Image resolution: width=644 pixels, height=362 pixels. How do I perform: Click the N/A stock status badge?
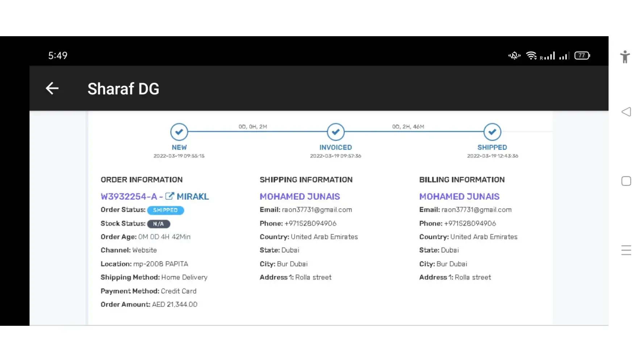tap(159, 224)
